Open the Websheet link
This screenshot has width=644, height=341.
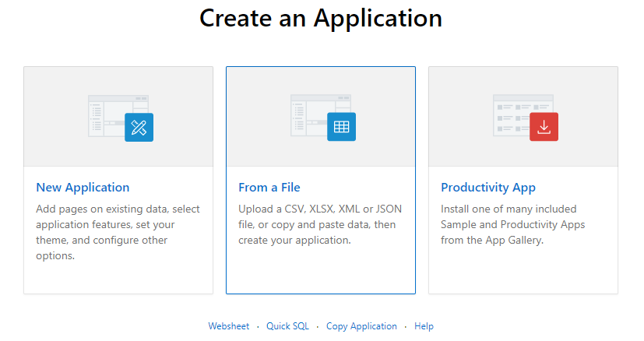(228, 326)
